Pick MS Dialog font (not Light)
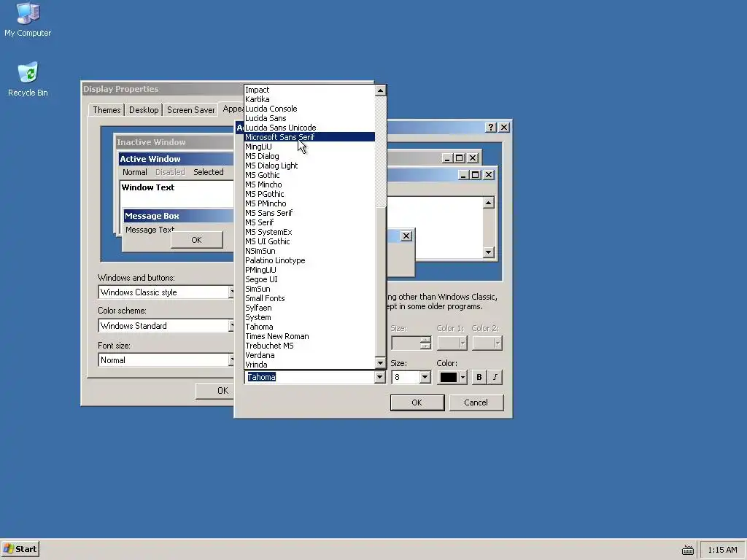The height and width of the screenshot is (560, 747). pos(309,156)
